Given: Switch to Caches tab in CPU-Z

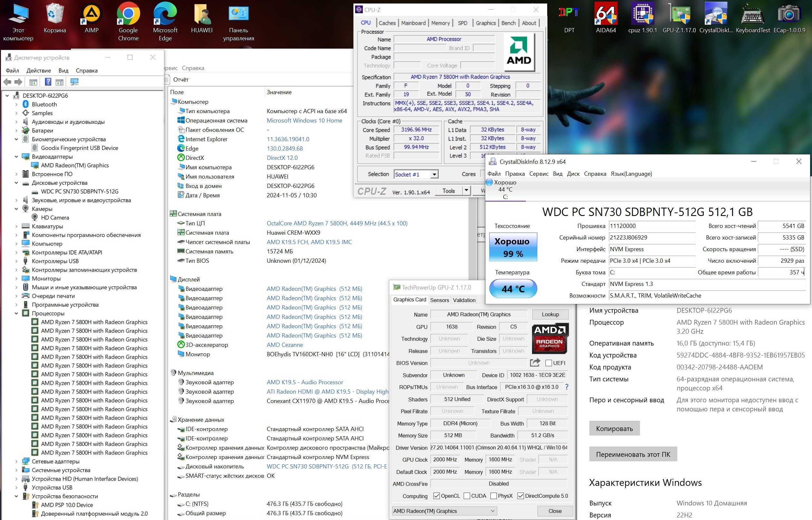Looking at the screenshot, I should pyautogui.click(x=387, y=23).
